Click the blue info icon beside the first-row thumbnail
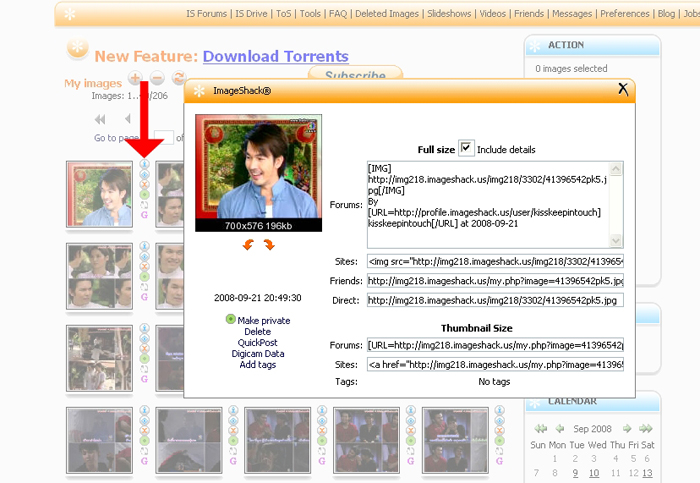This screenshot has width=700, height=483. (x=144, y=164)
